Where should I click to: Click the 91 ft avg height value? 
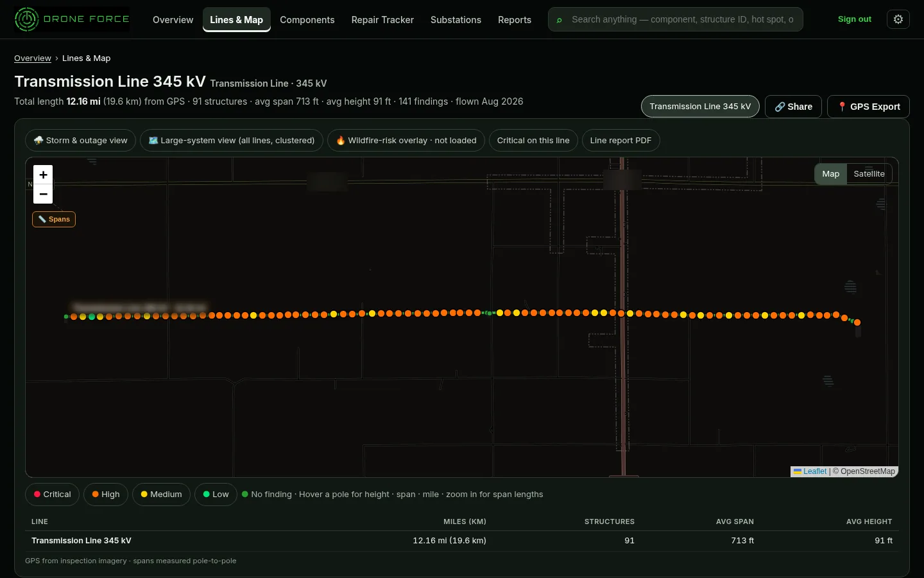point(884,541)
